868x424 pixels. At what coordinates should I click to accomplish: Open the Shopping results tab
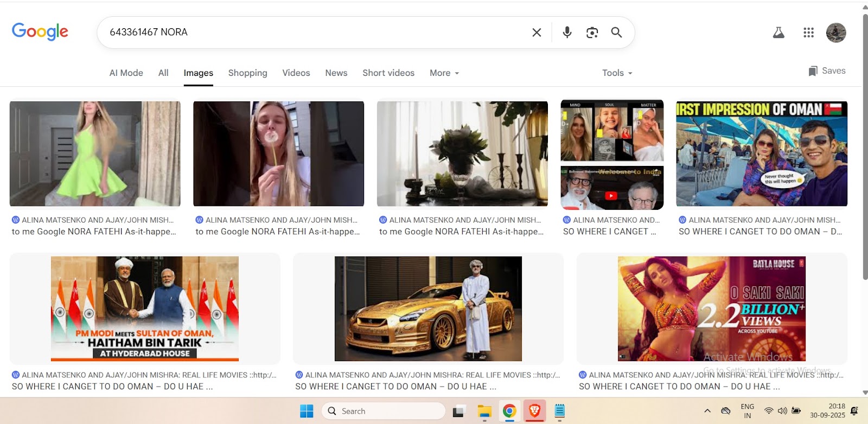pos(247,73)
